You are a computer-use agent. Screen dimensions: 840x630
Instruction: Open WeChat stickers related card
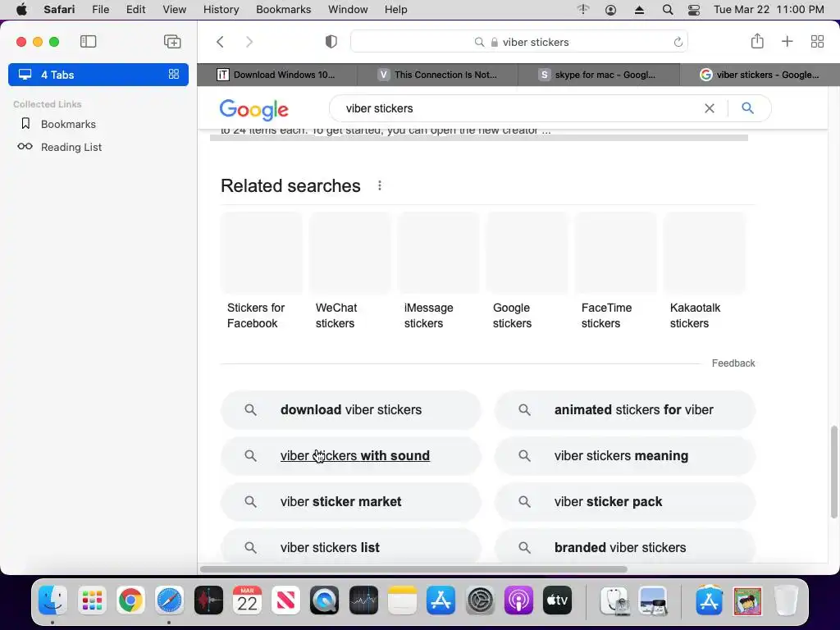[349, 272]
